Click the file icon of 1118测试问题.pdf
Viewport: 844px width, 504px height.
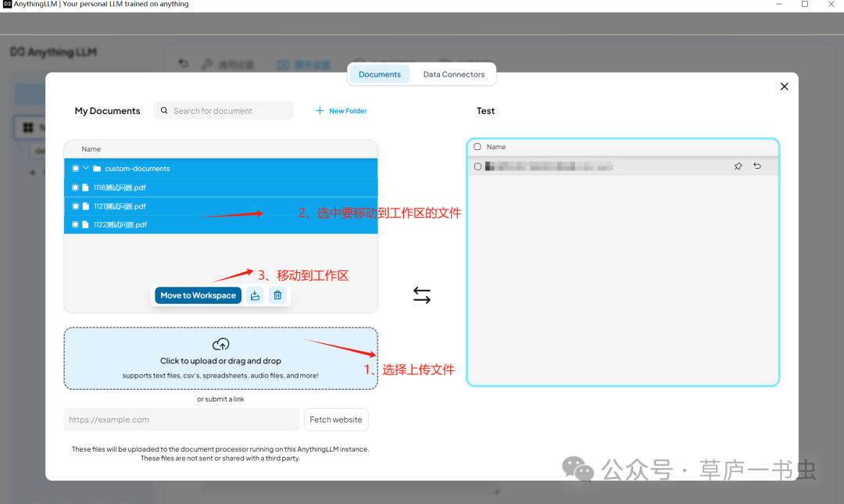click(x=85, y=188)
